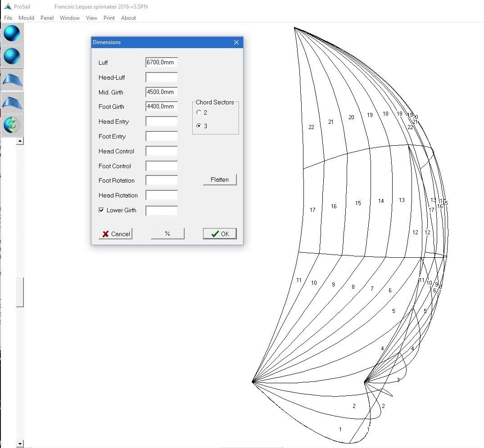Open the Print menu

(x=109, y=18)
